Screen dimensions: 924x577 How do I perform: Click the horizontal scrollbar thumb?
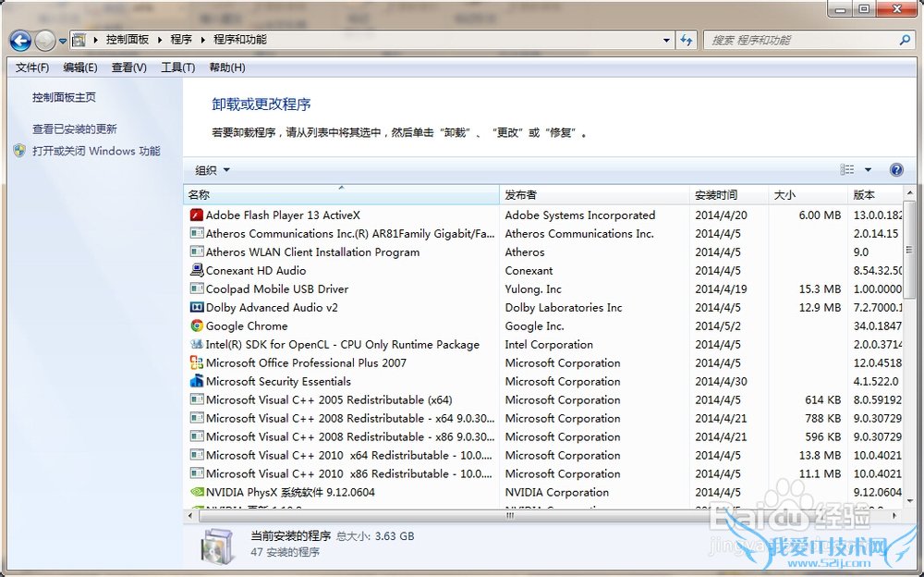coord(510,515)
